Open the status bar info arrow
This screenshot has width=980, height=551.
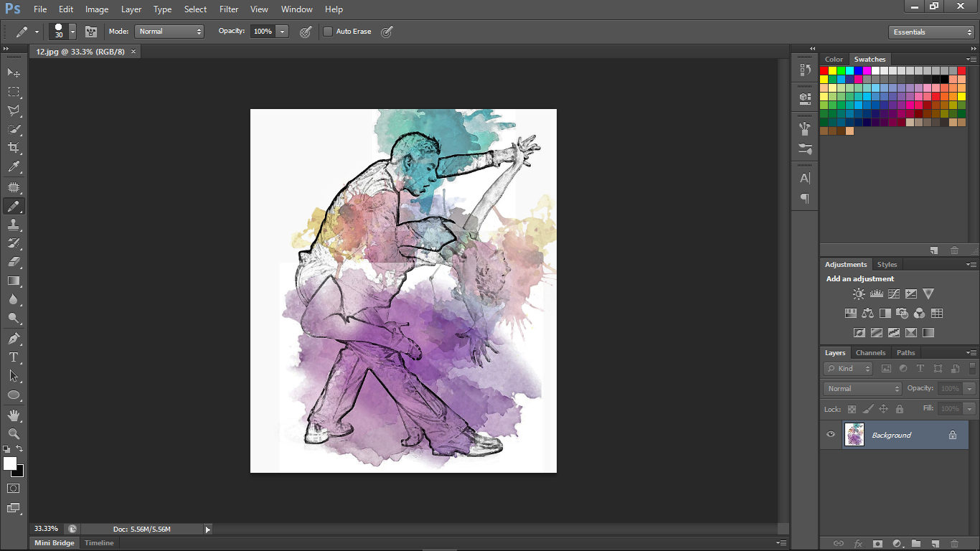[208, 529]
